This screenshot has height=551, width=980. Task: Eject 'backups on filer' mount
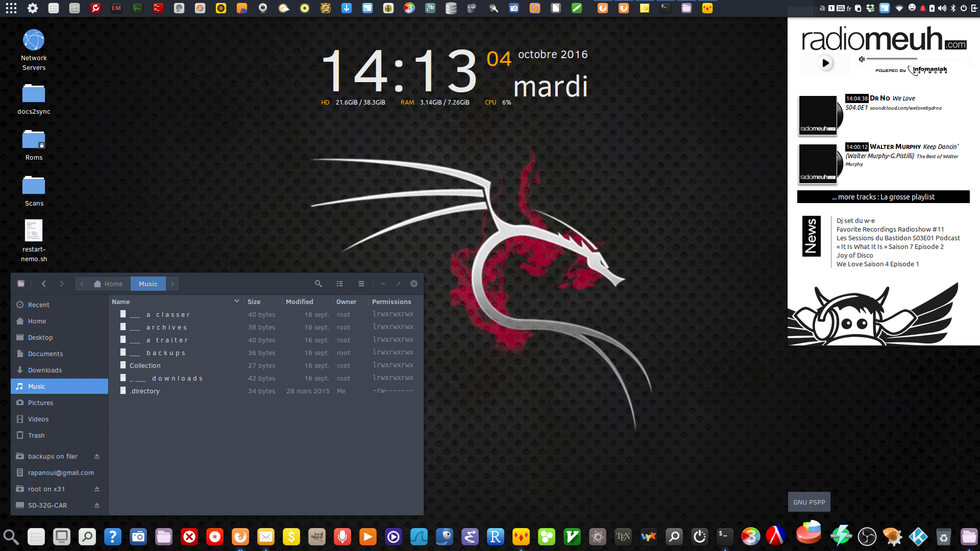click(x=97, y=456)
